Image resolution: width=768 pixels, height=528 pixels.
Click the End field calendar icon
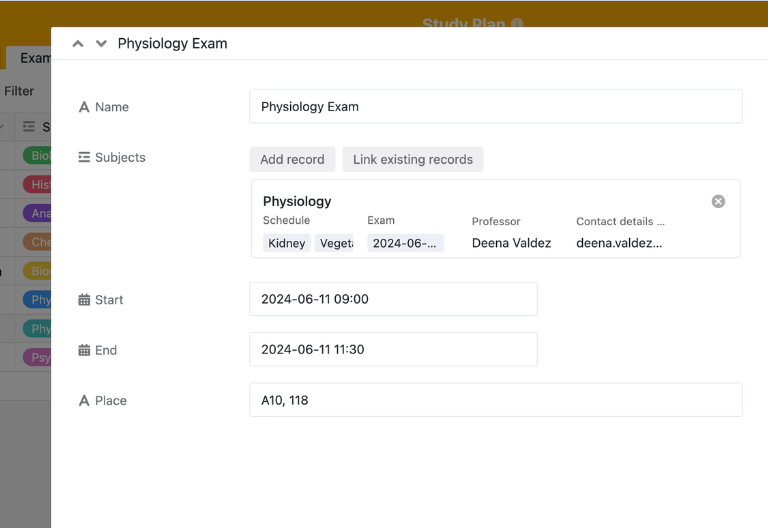point(84,350)
